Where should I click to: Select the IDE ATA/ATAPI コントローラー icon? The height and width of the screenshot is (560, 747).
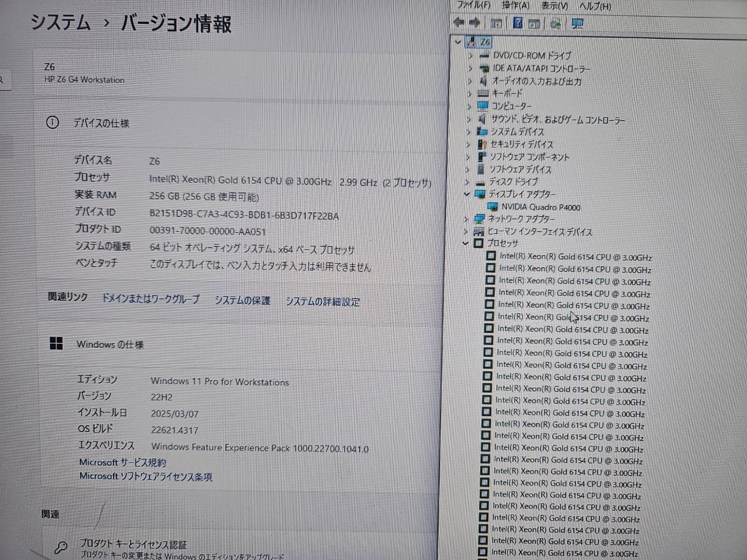484,68
